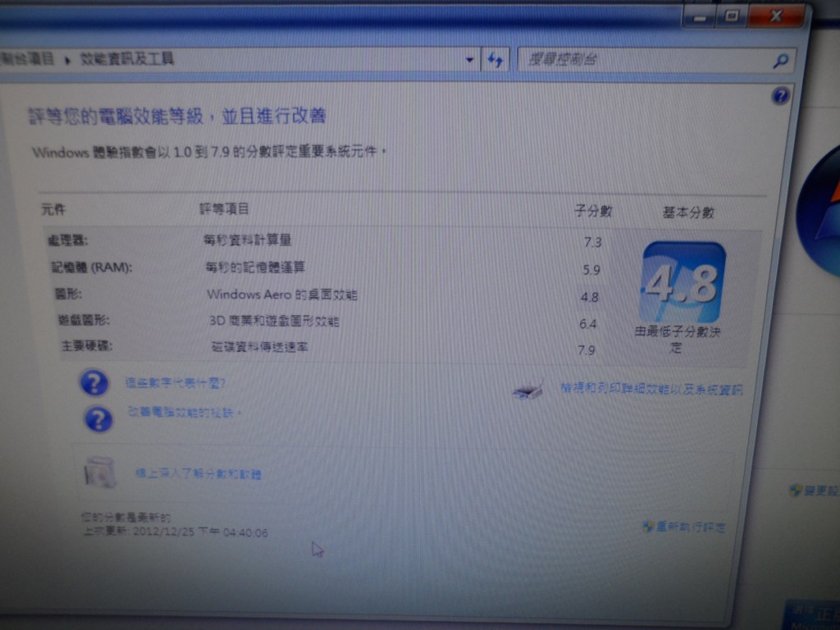840x630 pixels.
Task: Click the refresh arrows button beside address bar
Action: [495, 59]
